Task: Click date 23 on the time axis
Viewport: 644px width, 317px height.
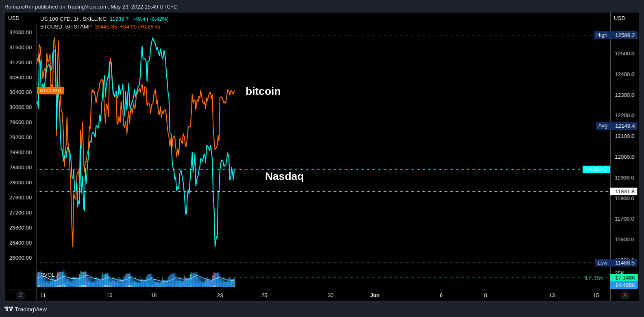Action: (220, 295)
